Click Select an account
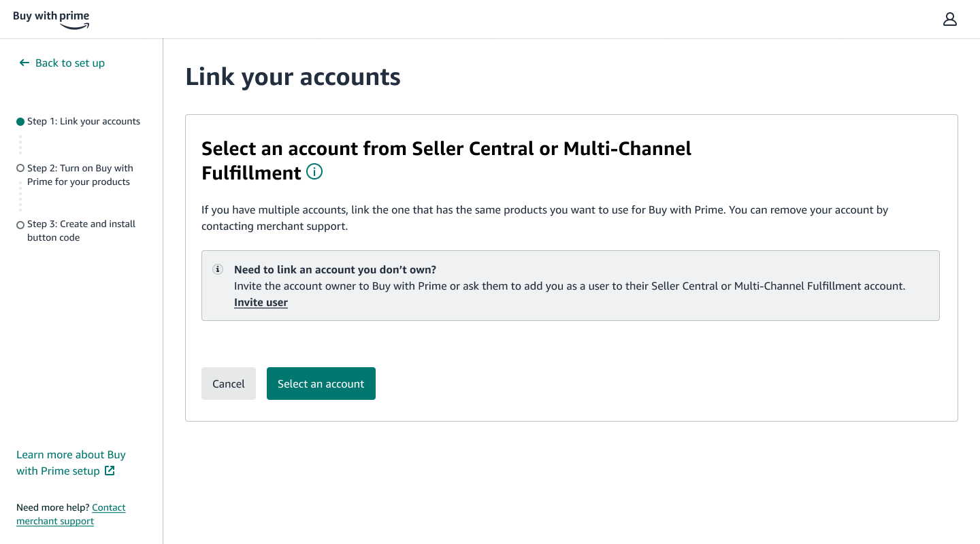 [x=321, y=384]
